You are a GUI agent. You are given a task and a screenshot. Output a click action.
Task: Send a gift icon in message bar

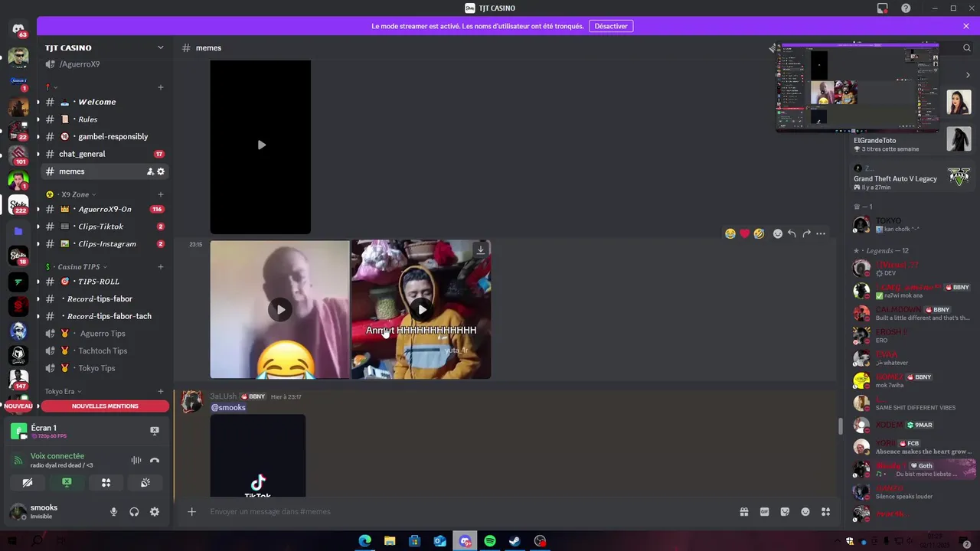click(743, 512)
